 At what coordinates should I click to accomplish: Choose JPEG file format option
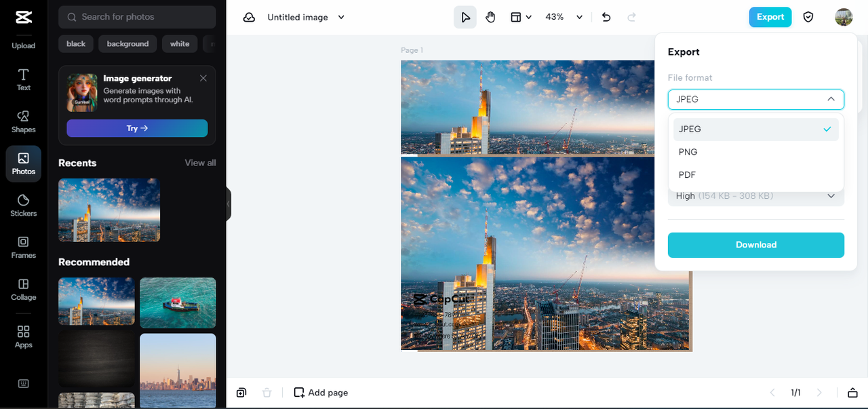pos(756,129)
